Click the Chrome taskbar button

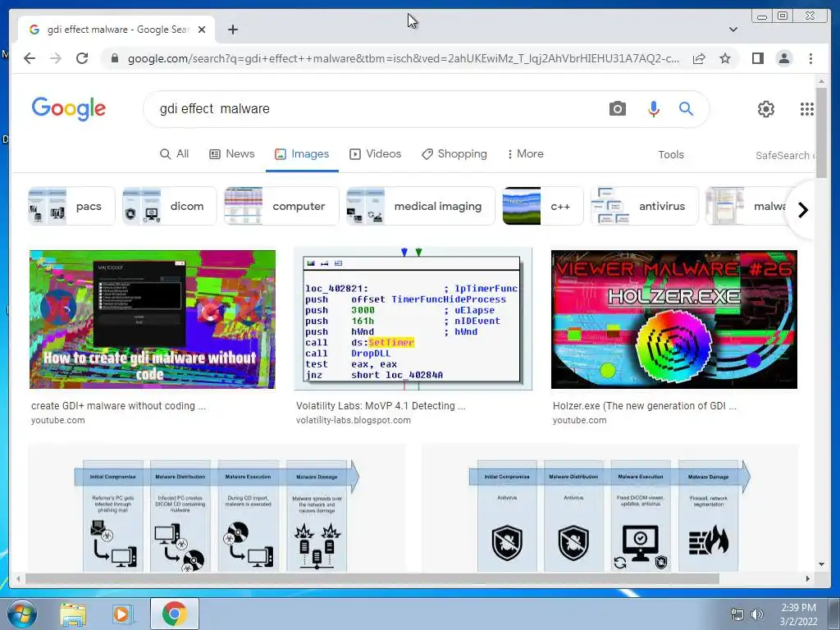pos(175,614)
